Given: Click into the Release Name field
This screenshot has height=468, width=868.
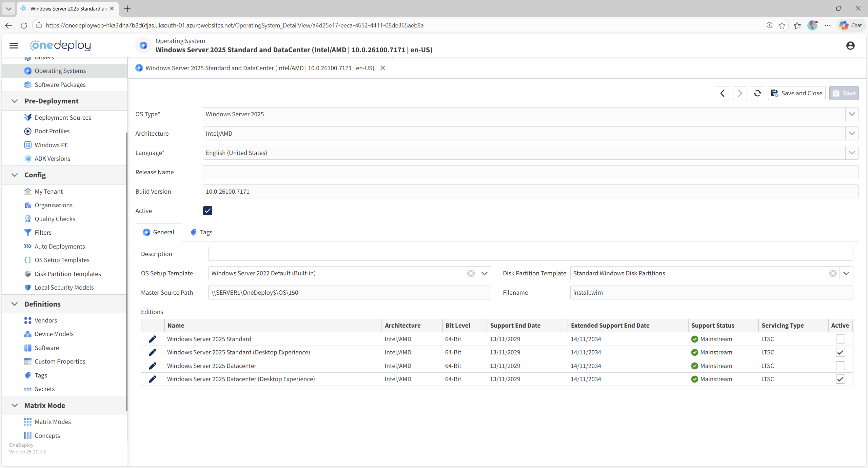Looking at the screenshot, I should [530, 172].
